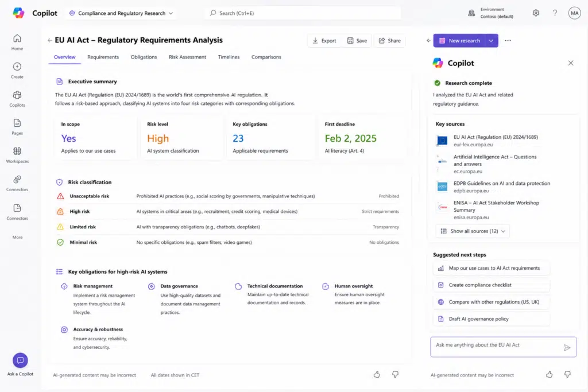Expand Compliance and Regulatory Research dropdown
The height and width of the screenshot is (392, 588).
(121, 13)
